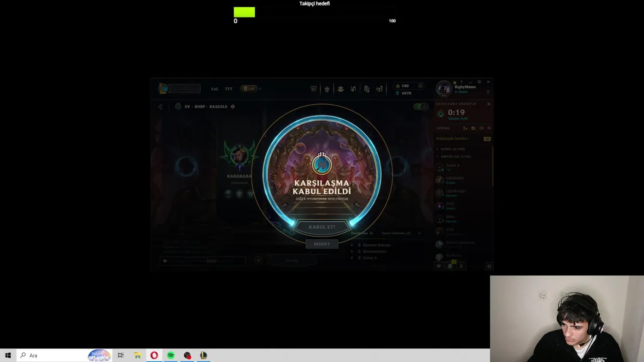Image resolution: width=644 pixels, height=362 pixels.
Task: Click the add friend icon in Sosyal
Action: pyautogui.click(x=465, y=128)
